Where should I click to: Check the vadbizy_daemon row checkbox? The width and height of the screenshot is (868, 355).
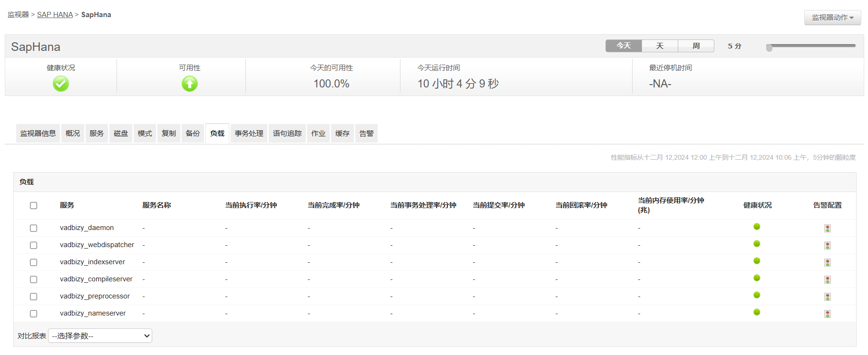[x=33, y=228]
